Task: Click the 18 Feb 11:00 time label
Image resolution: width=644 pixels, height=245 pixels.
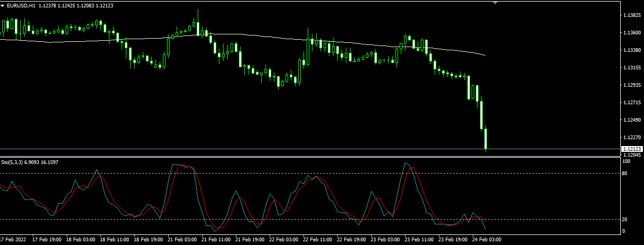Action: pos(114,239)
